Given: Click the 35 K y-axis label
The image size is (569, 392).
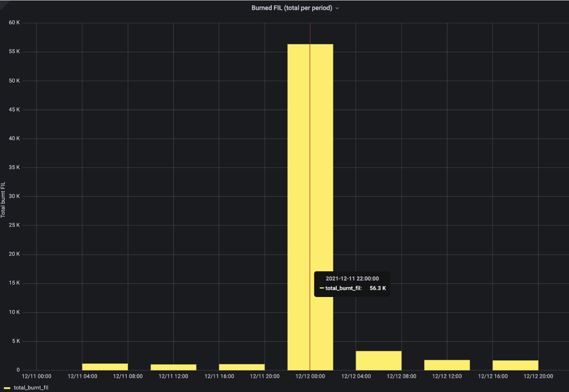Looking at the screenshot, I should click(x=14, y=167).
